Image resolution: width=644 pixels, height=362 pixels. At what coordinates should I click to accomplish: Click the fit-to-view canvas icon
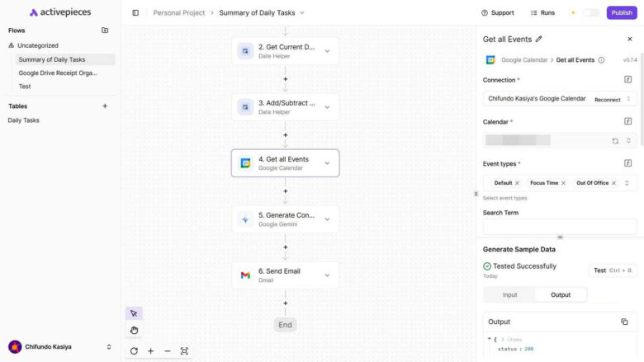[x=184, y=350]
